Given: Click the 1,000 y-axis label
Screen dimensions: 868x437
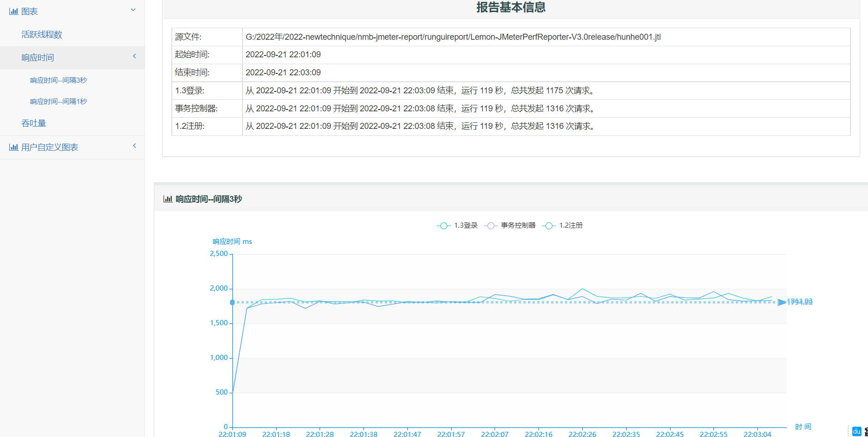Looking at the screenshot, I should pyautogui.click(x=219, y=358).
